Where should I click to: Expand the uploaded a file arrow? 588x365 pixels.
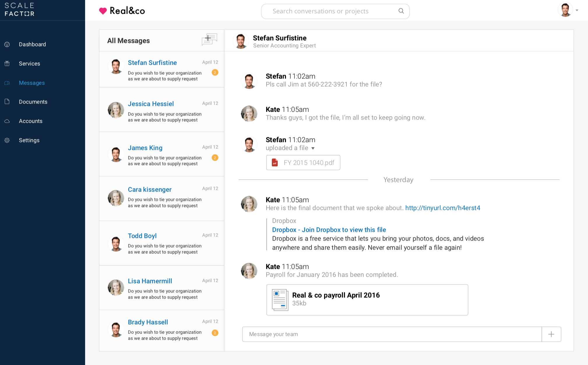[x=313, y=148]
